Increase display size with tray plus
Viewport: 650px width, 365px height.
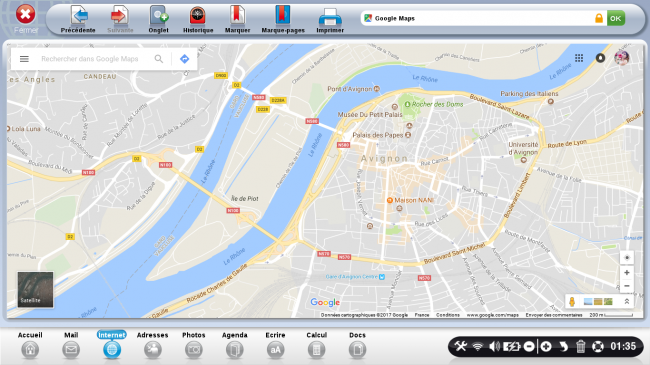click(x=546, y=346)
